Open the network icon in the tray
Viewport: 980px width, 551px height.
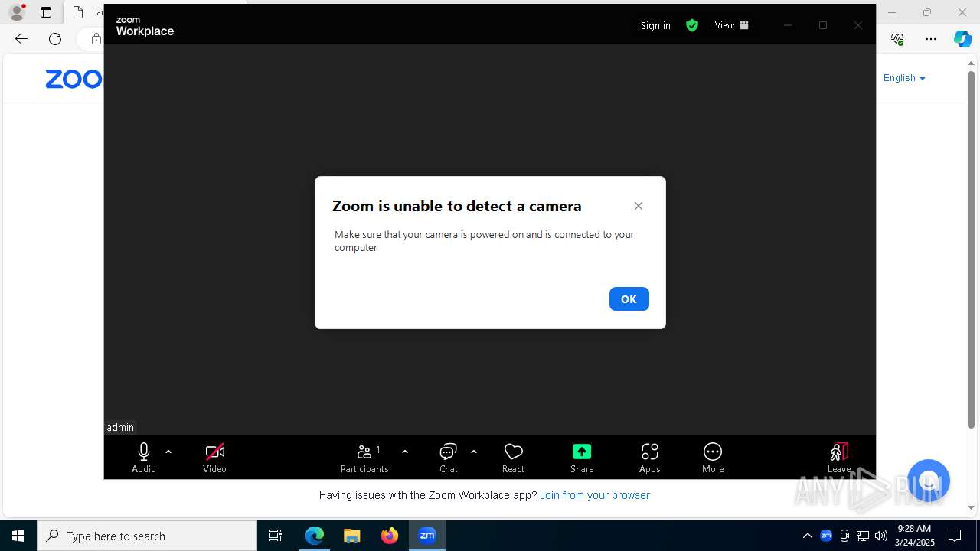click(863, 536)
